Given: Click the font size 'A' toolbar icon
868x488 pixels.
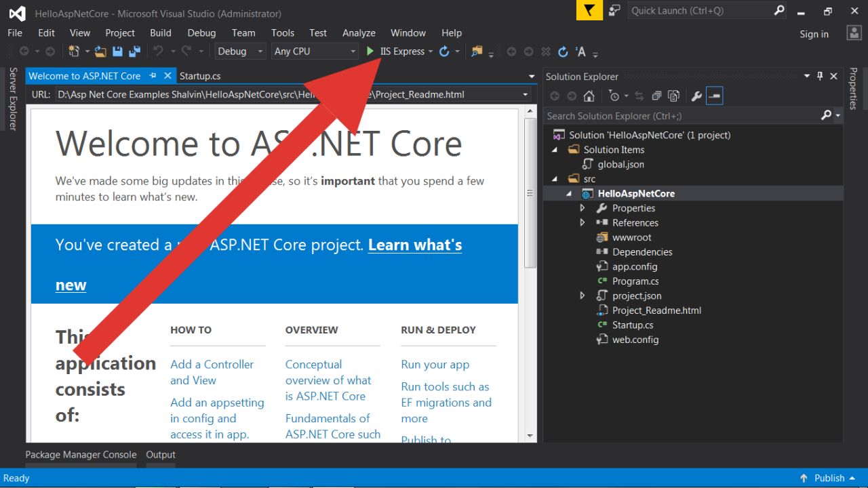Looking at the screenshot, I should 580,52.
